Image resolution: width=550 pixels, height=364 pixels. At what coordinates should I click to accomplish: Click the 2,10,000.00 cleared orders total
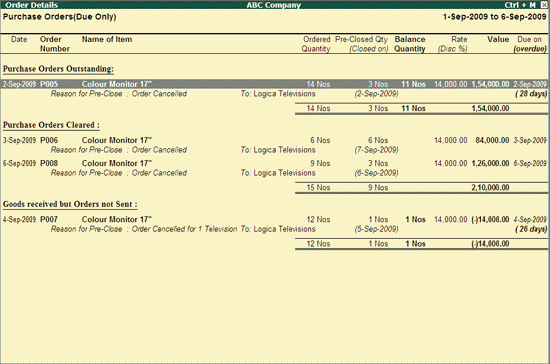coord(490,188)
